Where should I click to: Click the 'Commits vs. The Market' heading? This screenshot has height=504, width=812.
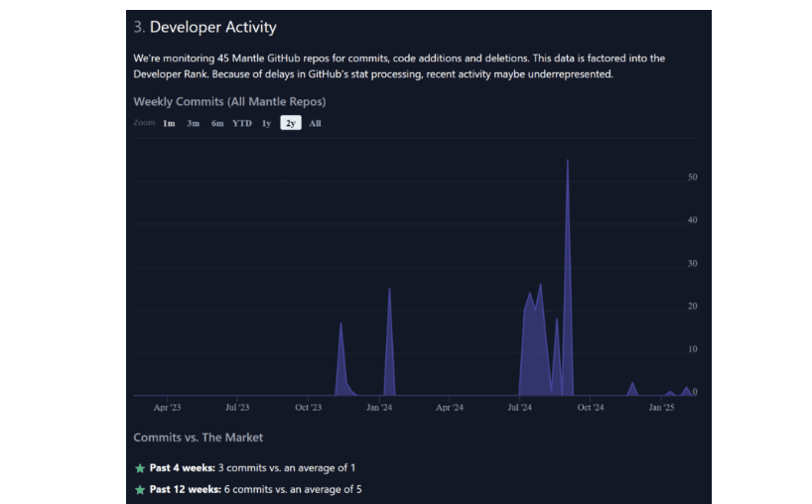[x=199, y=438]
